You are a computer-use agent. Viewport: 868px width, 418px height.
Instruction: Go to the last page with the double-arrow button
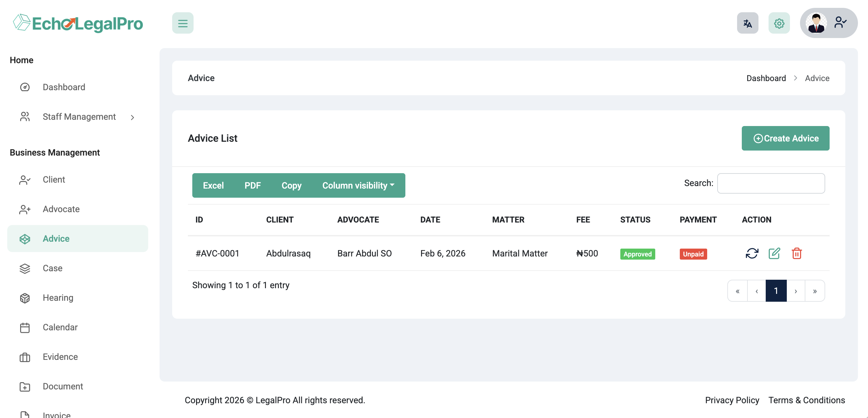(x=814, y=291)
